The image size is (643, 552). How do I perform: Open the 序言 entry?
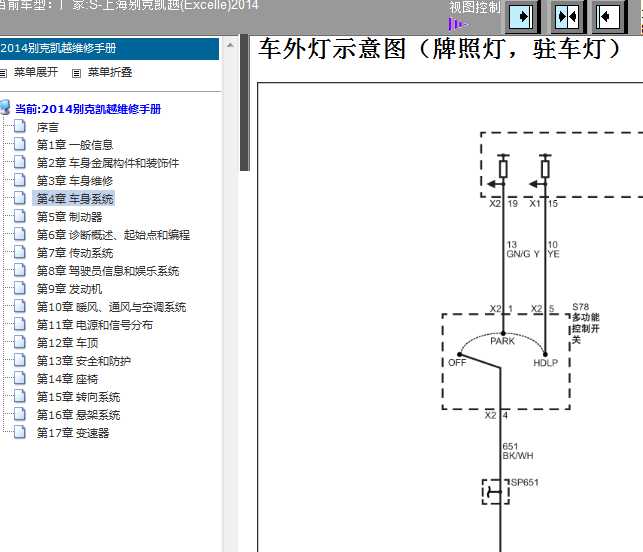[x=48, y=128]
